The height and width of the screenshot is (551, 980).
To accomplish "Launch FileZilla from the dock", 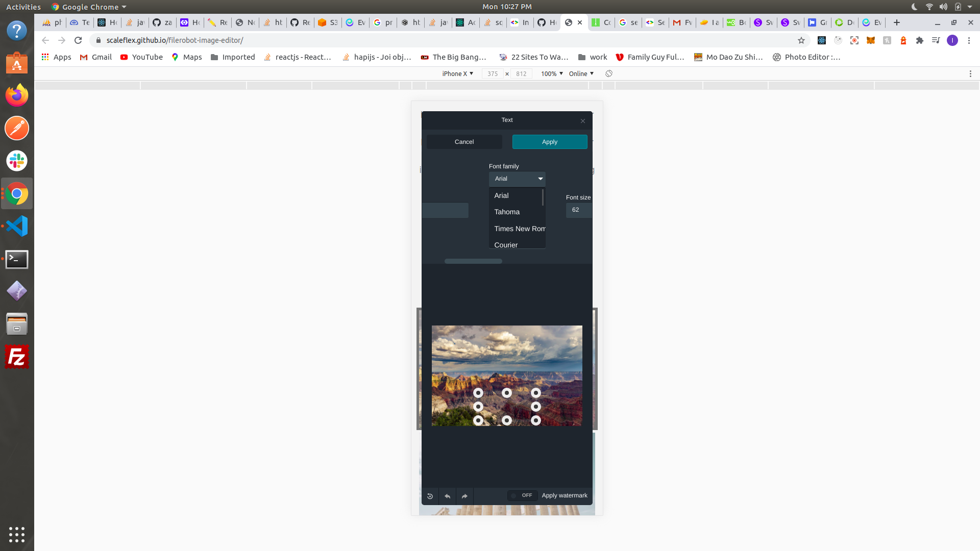I will point(17,357).
